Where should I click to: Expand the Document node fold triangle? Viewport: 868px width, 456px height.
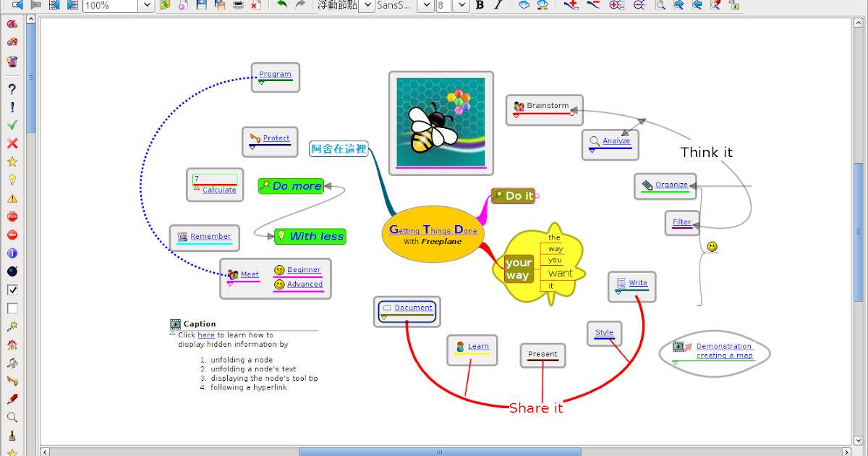[384, 317]
